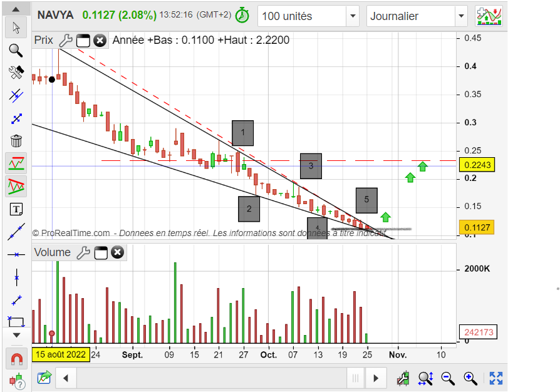Image resolution: width=560 pixels, height=392 pixels.
Task: Select the arrow cursor tool
Action: (16, 28)
